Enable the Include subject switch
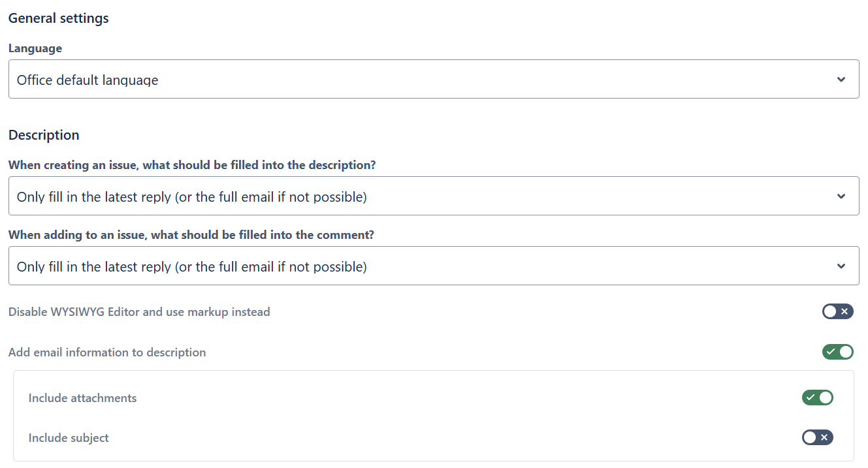 coord(817,437)
